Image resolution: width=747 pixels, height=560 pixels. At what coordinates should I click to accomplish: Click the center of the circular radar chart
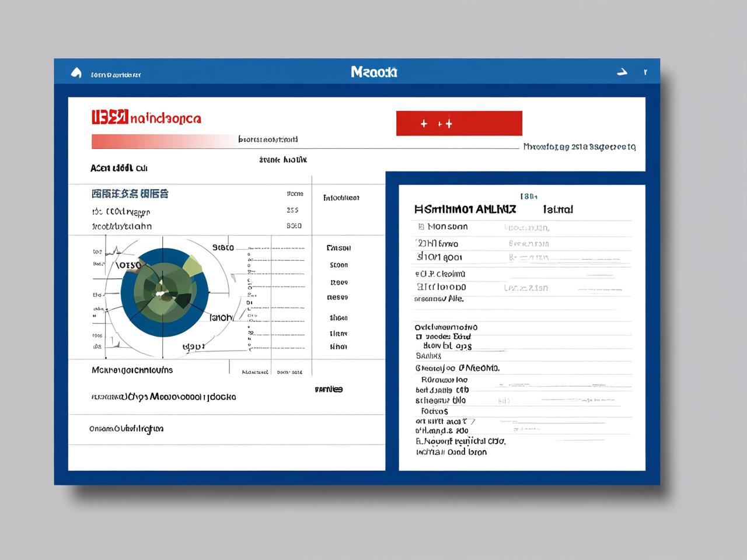[164, 292]
